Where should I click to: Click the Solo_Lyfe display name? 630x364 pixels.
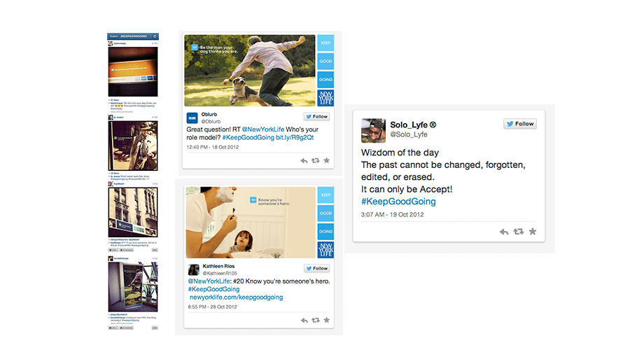pos(413,125)
